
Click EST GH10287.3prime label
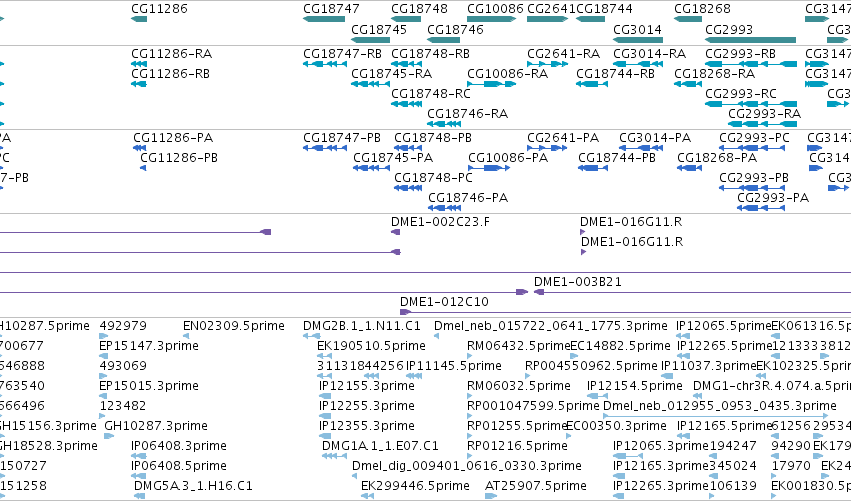coord(156,426)
